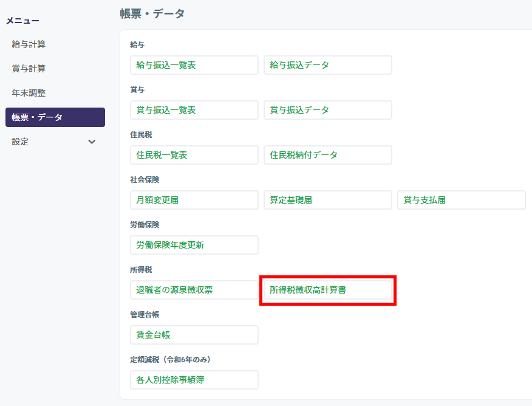Open the 給与振込一覧表 report
The width and height of the screenshot is (532, 406).
click(x=194, y=65)
